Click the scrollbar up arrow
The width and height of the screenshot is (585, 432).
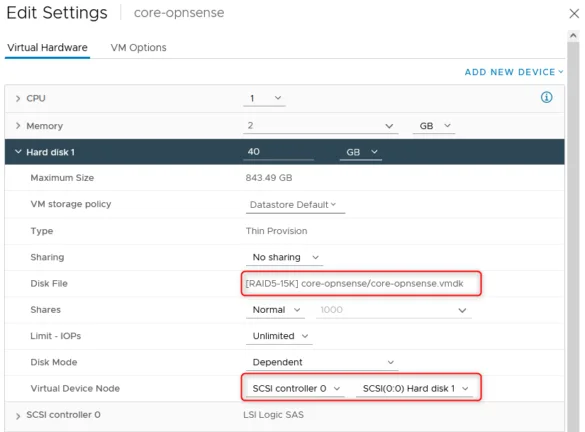point(573,35)
